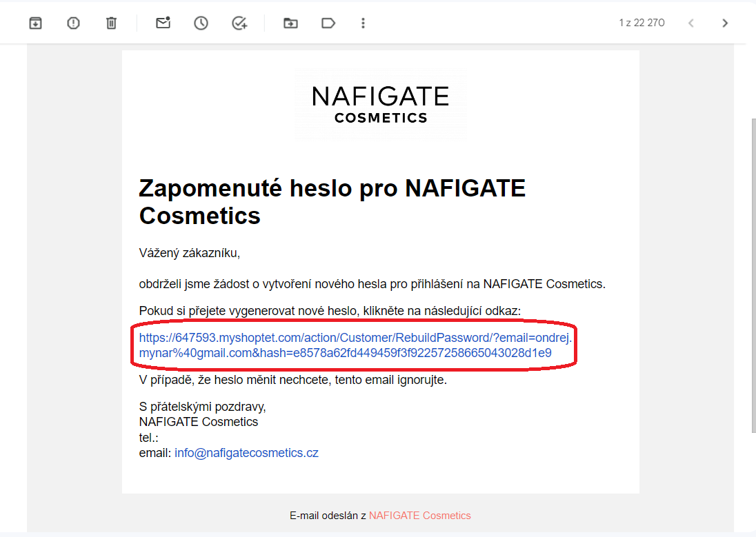756x537 pixels.
Task: Archive this email
Action: point(35,23)
